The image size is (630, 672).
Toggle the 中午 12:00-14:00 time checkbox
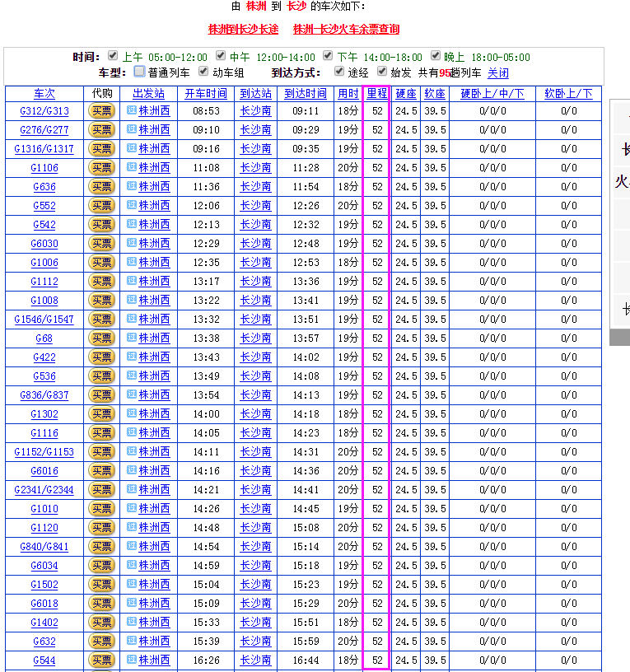tap(221, 55)
